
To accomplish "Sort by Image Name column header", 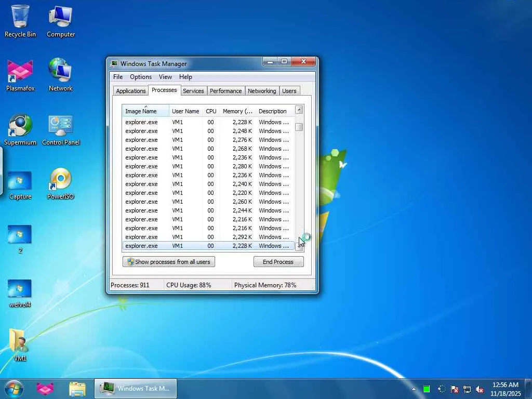I will [145, 111].
